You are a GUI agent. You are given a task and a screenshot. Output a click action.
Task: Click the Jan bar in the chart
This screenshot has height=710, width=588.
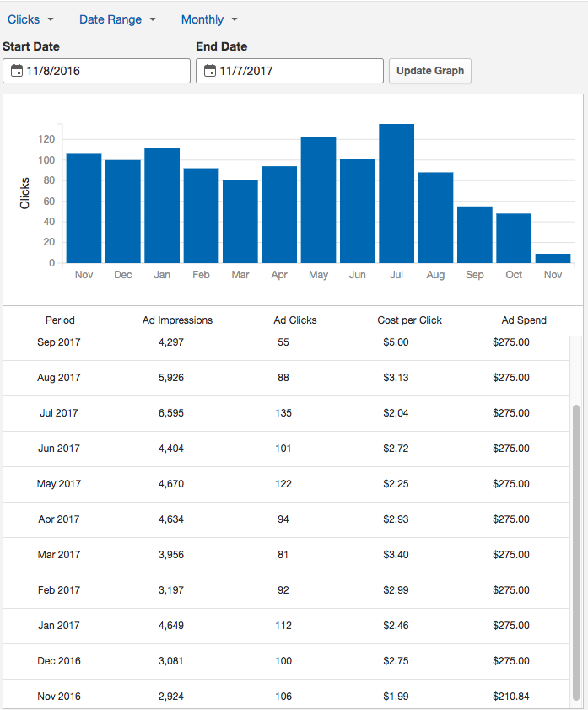[162, 206]
